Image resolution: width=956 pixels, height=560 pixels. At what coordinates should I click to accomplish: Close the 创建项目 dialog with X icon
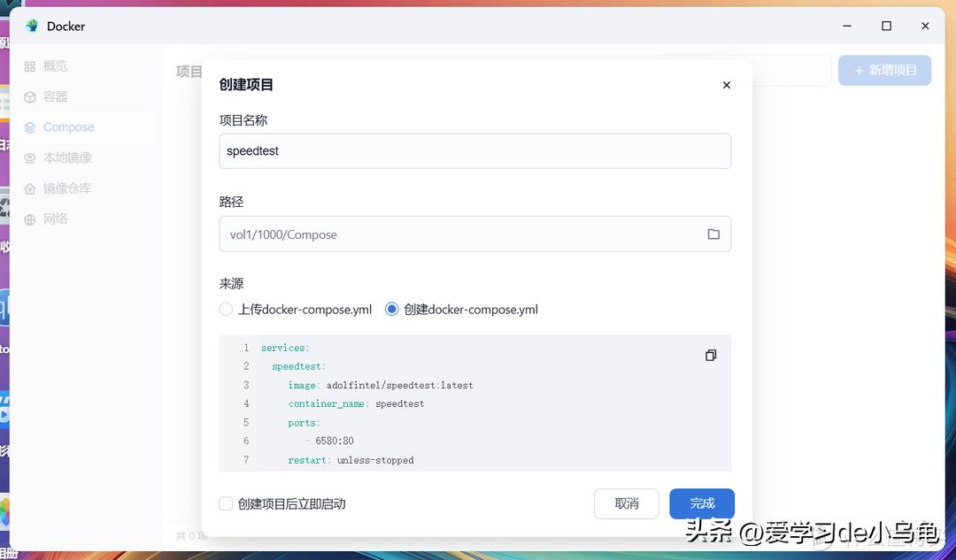point(727,85)
